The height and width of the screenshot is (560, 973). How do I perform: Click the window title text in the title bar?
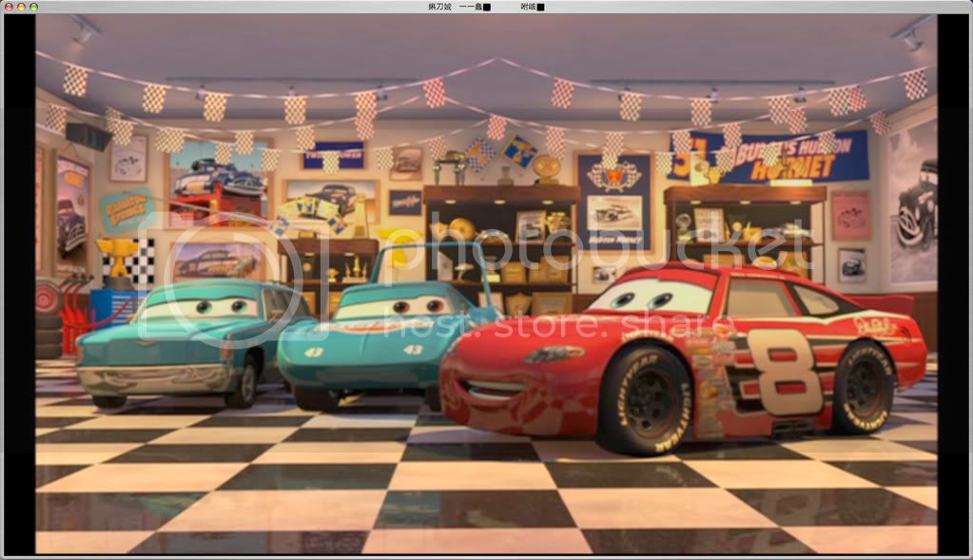pos(486,7)
